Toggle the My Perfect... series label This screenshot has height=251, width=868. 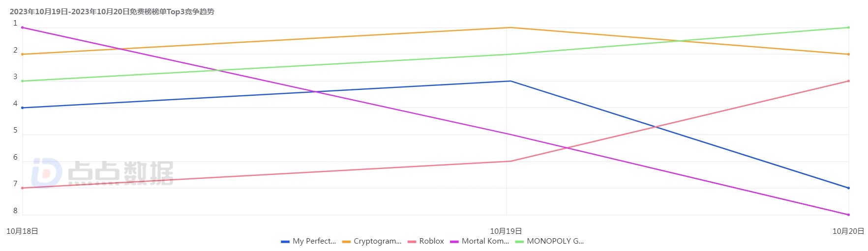pos(314,241)
